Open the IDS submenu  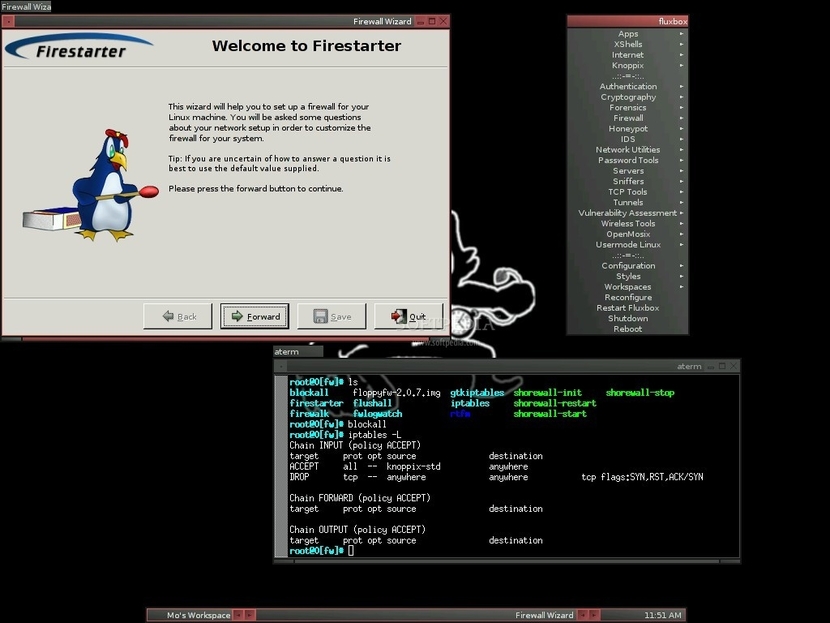628,139
